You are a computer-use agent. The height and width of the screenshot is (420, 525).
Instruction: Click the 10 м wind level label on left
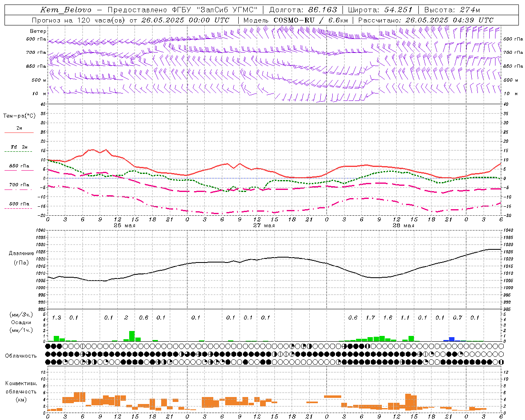tap(39, 94)
